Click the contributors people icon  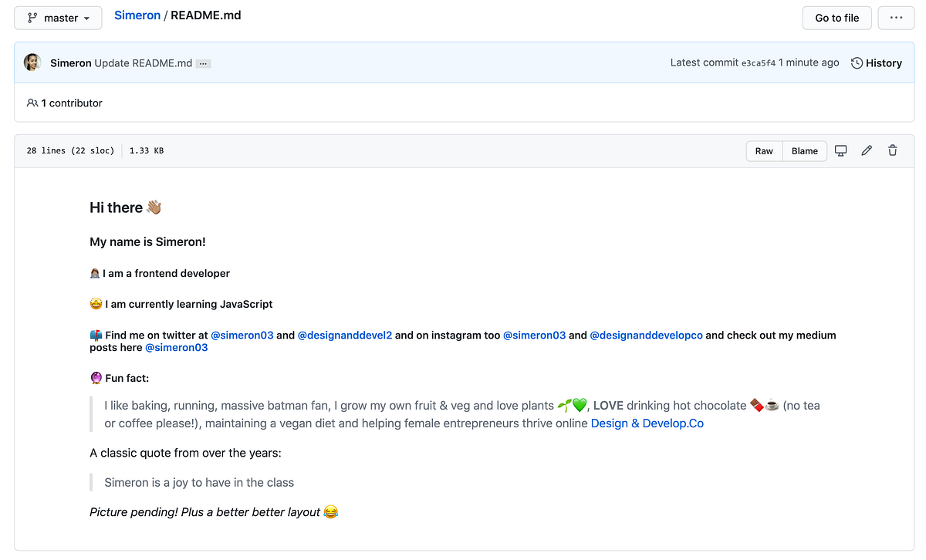pos(32,103)
